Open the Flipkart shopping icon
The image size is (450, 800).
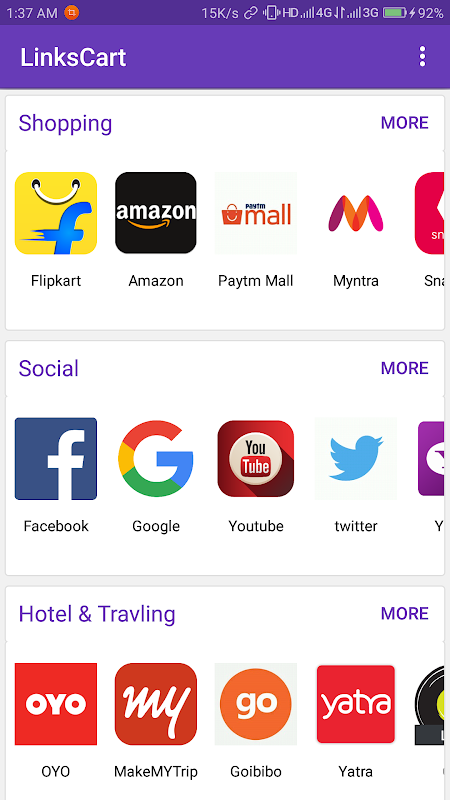point(56,213)
